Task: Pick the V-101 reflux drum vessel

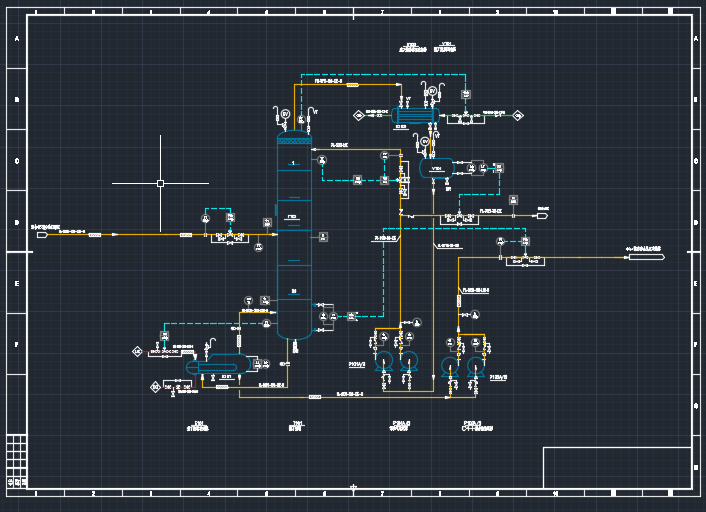Action: (435, 169)
